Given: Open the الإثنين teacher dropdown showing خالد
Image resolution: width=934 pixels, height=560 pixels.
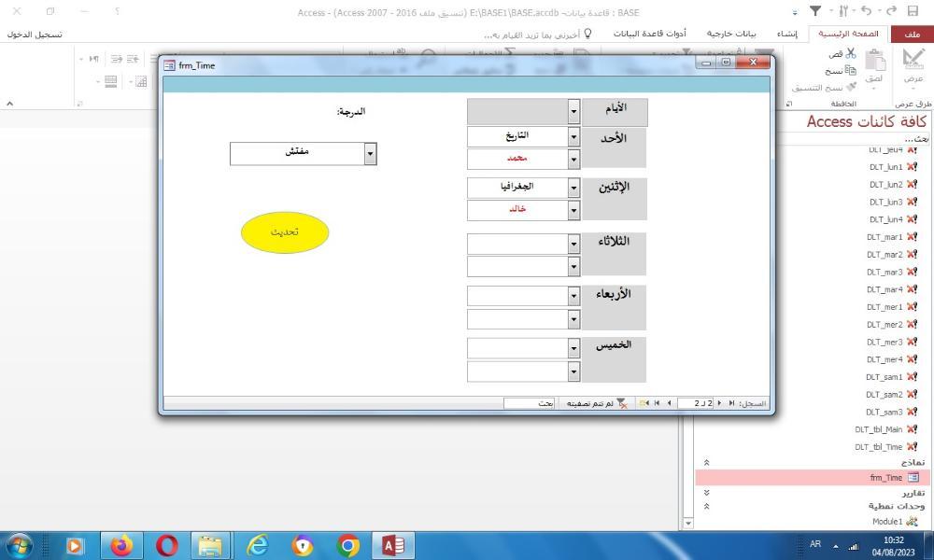Looking at the screenshot, I should tap(573, 210).
